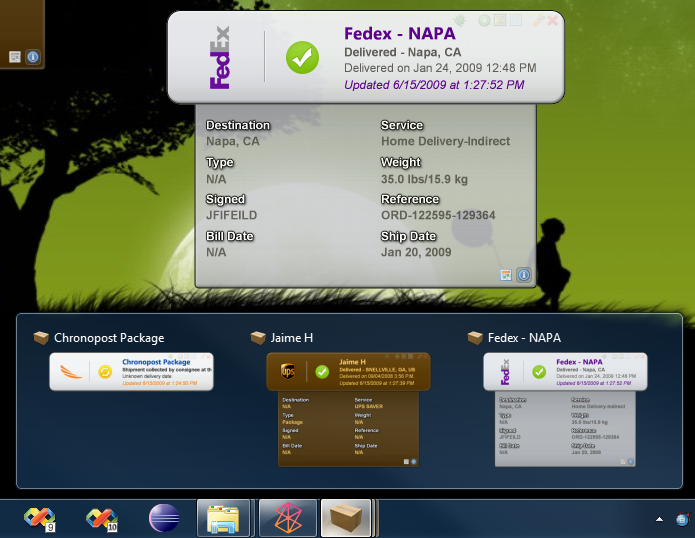Select the Fedex - NAPA window preview
The image size is (695, 538).
coord(565,409)
